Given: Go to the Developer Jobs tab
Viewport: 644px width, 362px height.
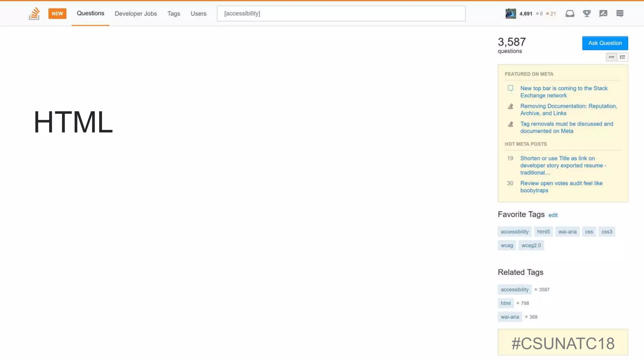Looking at the screenshot, I should tap(136, 14).
